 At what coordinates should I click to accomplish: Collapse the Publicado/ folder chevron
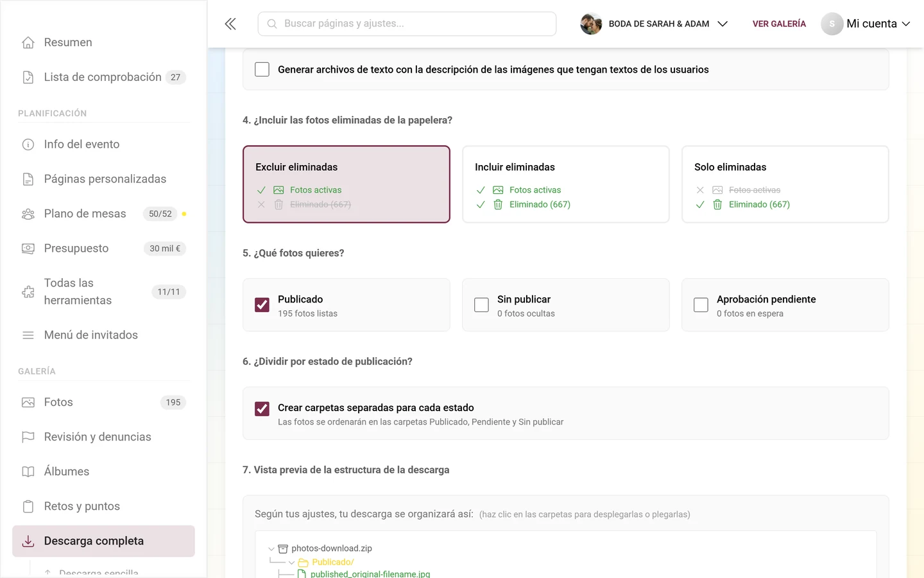coord(291,563)
